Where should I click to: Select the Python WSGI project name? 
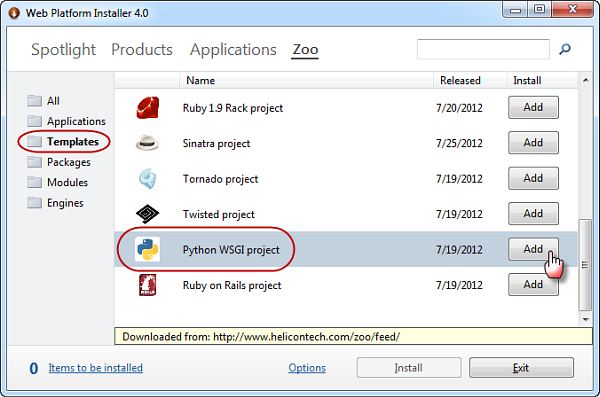point(231,250)
